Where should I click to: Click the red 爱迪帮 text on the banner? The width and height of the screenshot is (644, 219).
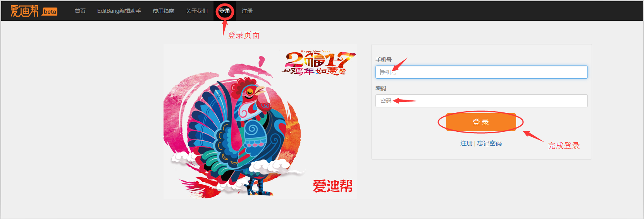(333, 186)
